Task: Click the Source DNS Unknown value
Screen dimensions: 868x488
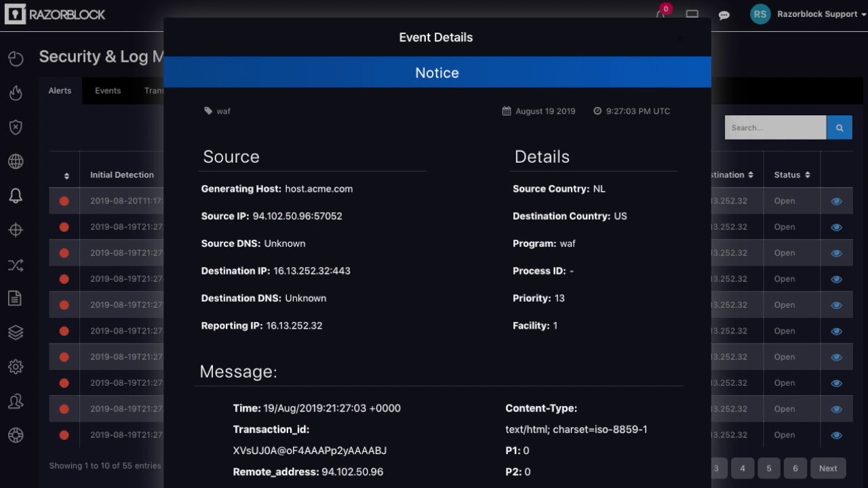Action: click(x=285, y=244)
